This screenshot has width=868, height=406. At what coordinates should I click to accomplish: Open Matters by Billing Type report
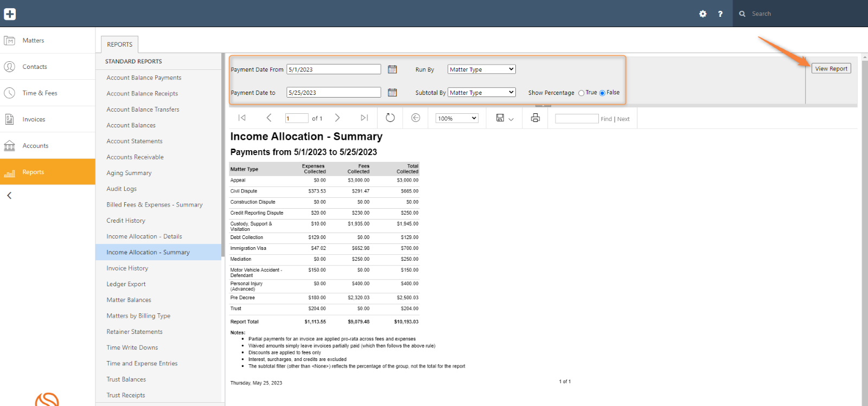coord(138,316)
